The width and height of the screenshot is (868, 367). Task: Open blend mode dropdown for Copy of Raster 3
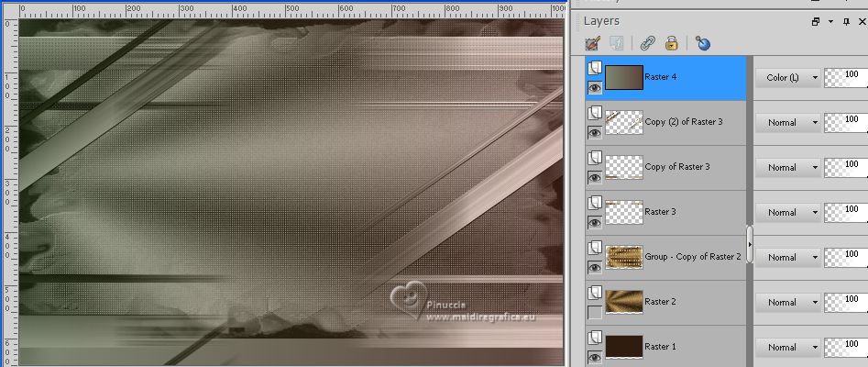coord(787,167)
